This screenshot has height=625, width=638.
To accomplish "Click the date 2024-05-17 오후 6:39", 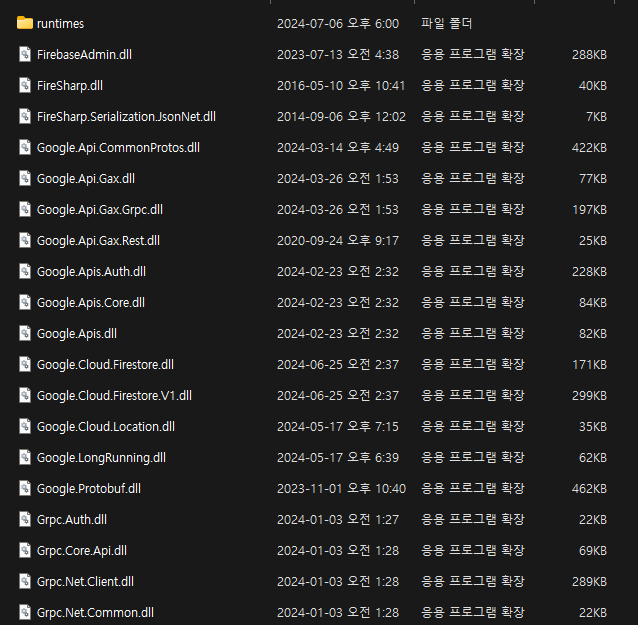I will [338, 458].
